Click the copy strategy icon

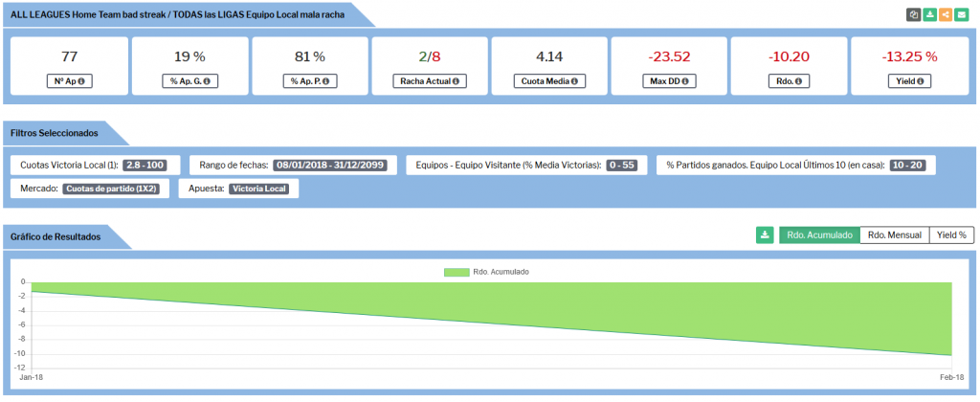coord(914,14)
